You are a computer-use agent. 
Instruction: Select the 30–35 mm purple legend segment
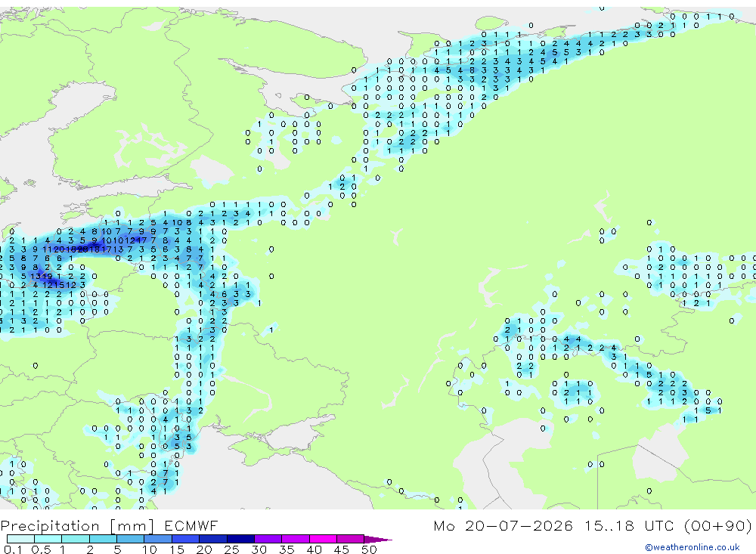(268, 539)
